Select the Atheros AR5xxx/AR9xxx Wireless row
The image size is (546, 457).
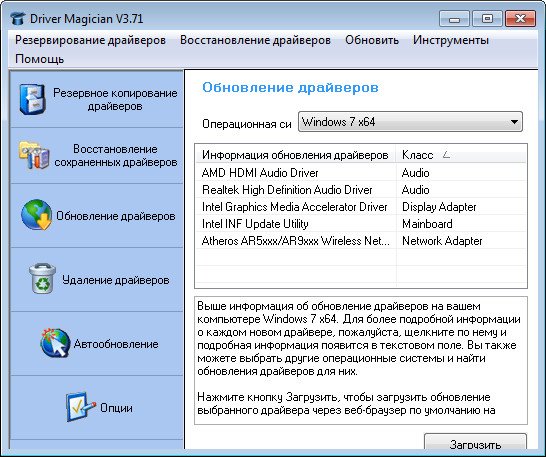coord(361,241)
